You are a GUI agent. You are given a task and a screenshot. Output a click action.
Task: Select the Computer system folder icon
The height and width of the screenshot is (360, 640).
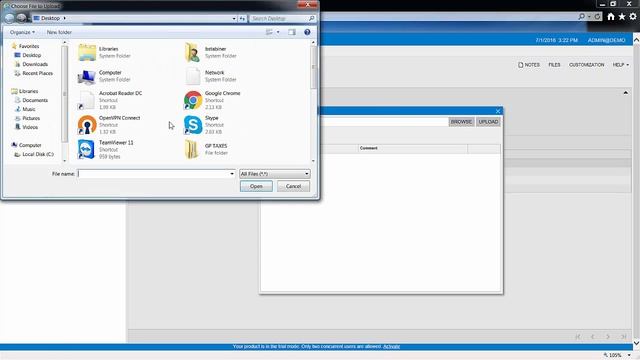87,76
